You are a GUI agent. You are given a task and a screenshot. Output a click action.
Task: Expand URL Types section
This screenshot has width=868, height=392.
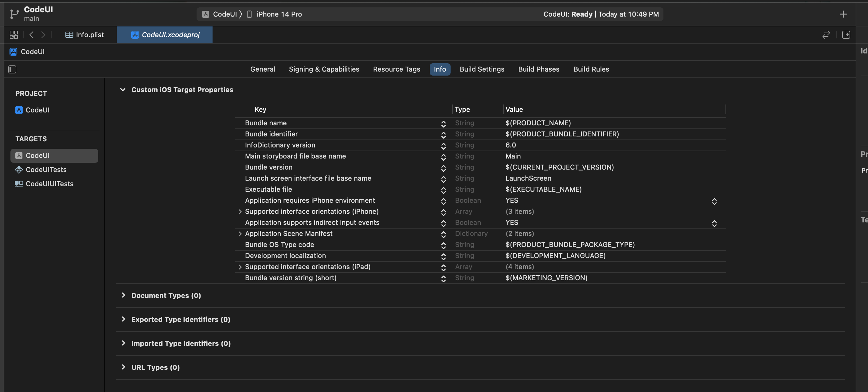click(x=123, y=367)
